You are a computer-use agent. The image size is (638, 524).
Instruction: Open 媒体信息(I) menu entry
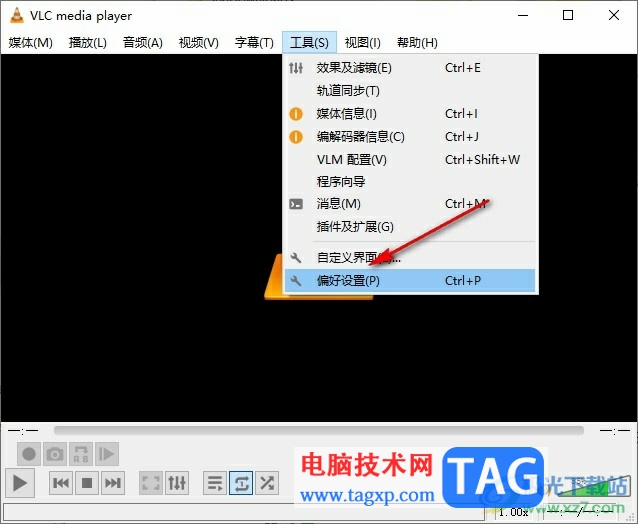pos(410,114)
